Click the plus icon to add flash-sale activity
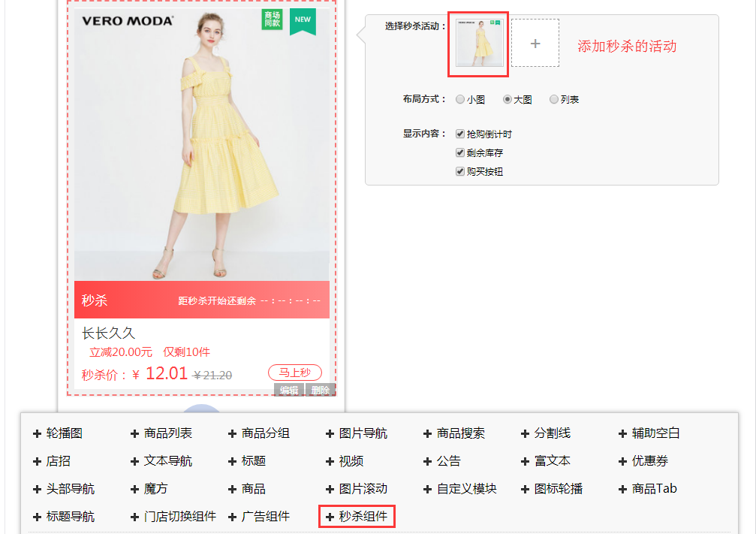756x534 pixels. pyautogui.click(x=535, y=44)
